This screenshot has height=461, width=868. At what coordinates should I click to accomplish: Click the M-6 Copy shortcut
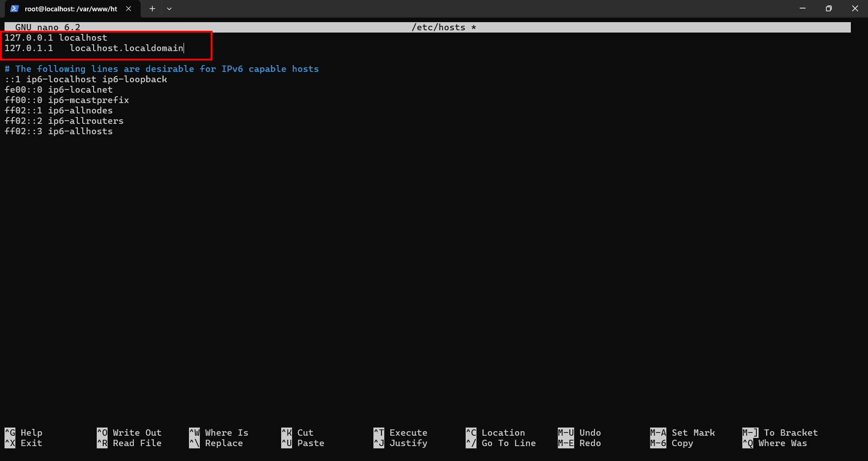click(x=672, y=443)
